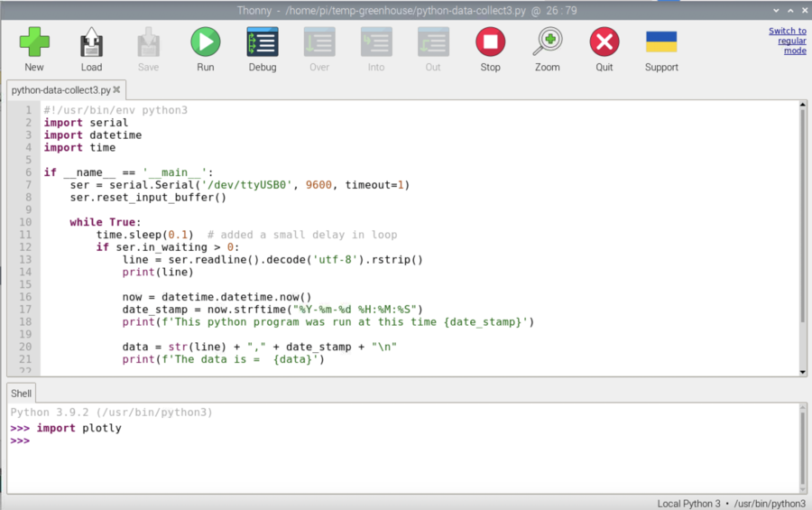Open a file using Load icon

coord(91,42)
